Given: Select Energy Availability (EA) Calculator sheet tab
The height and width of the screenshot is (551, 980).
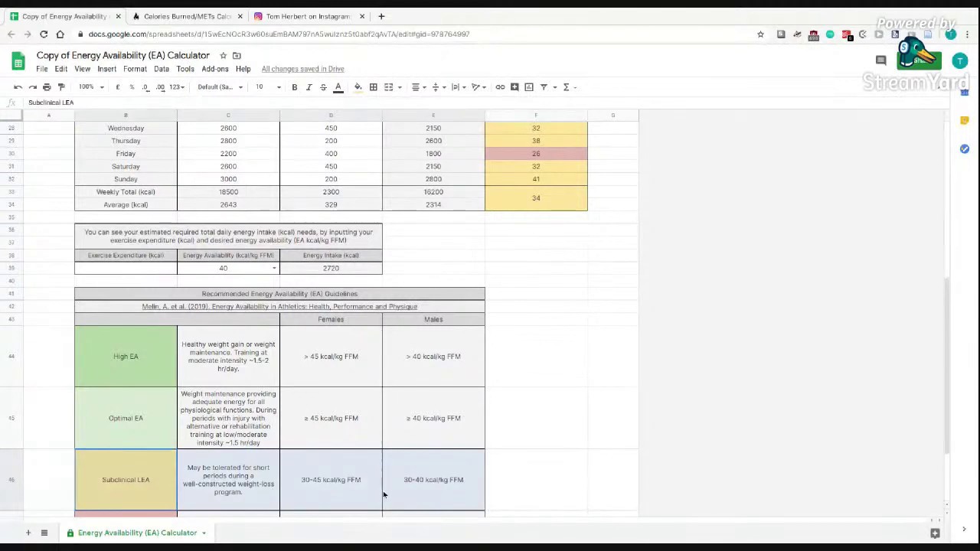Looking at the screenshot, I should 136,533.
